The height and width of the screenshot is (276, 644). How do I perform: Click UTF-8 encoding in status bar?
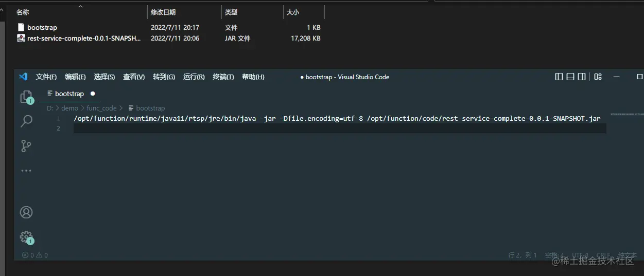(580, 255)
